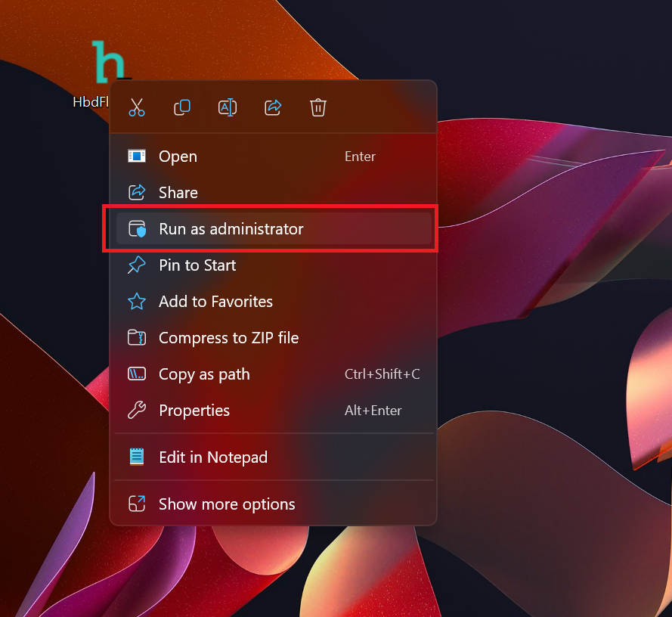This screenshot has width=672, height=617.
Task: Click the Properties label in the menu
Action: click(194, 411)
